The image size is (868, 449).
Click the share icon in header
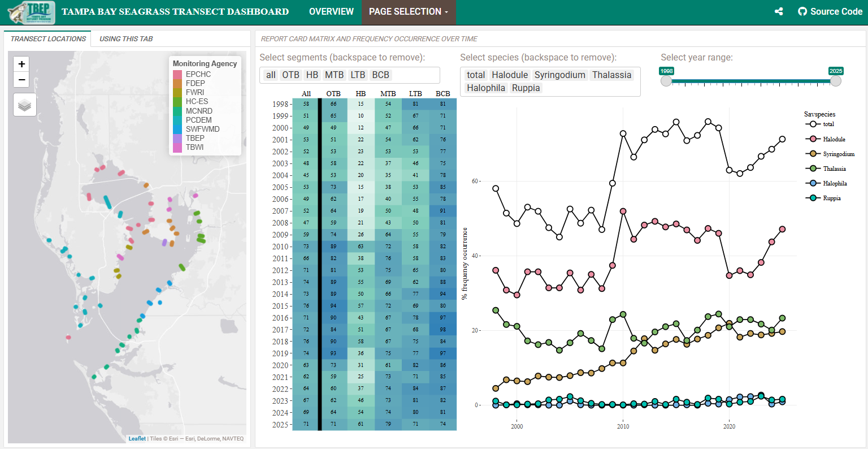pos(779,11)
